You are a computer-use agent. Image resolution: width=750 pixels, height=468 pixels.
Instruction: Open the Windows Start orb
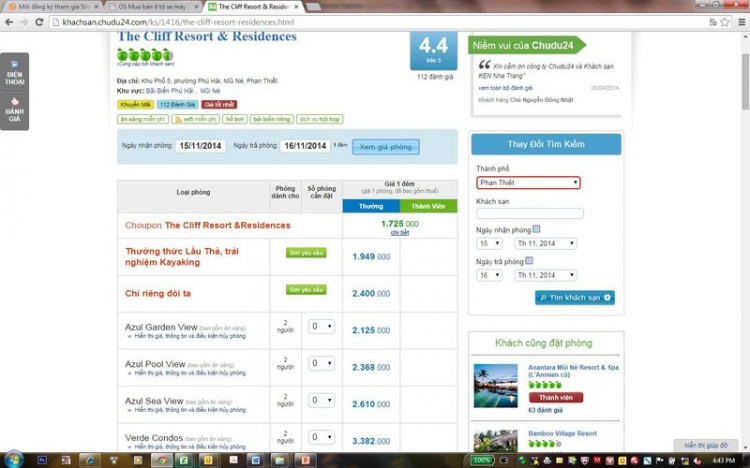[x=13, y=459]
